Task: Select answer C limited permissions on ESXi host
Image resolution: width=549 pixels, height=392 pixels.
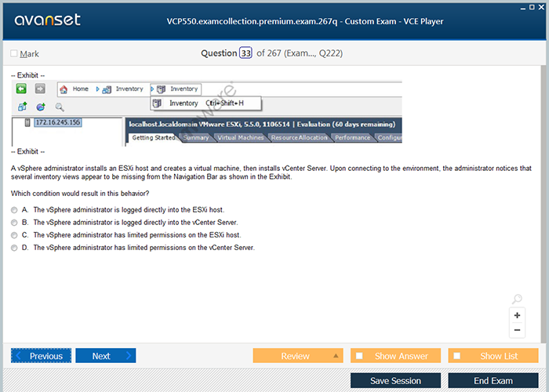Action: point(14,235)
